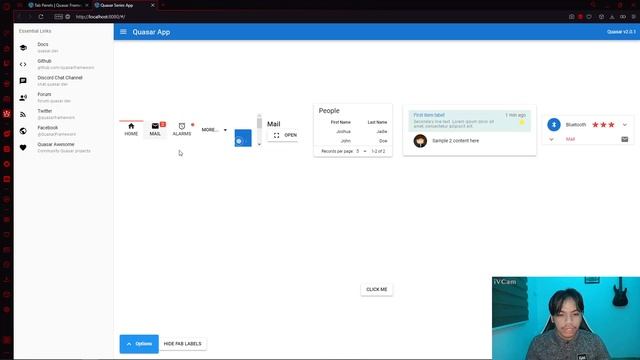The image size is (640, 360).
Task: Click the Forum people icon
Action: point(23,98)
